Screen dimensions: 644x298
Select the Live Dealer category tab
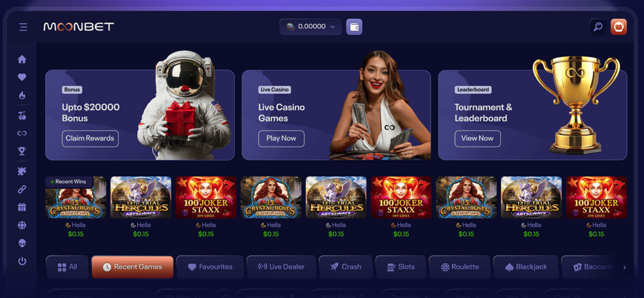tap(281, 267)
